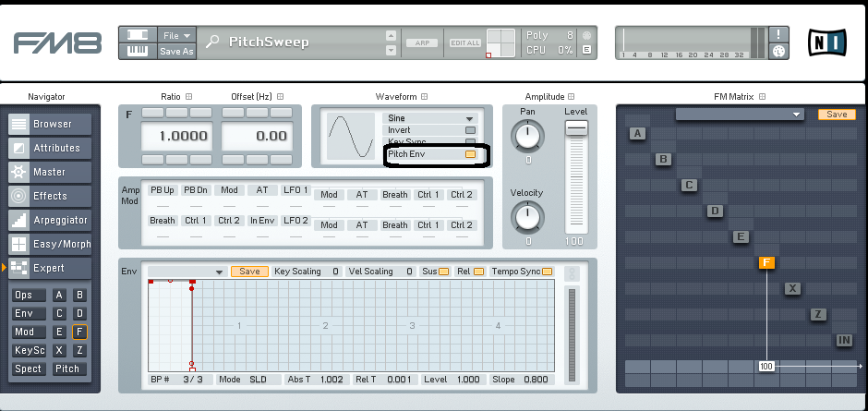Image resolution: width=868 pixels, height=411 pixels.
Task: Open the Effects page in the Navigator
Action: (50, 196)
